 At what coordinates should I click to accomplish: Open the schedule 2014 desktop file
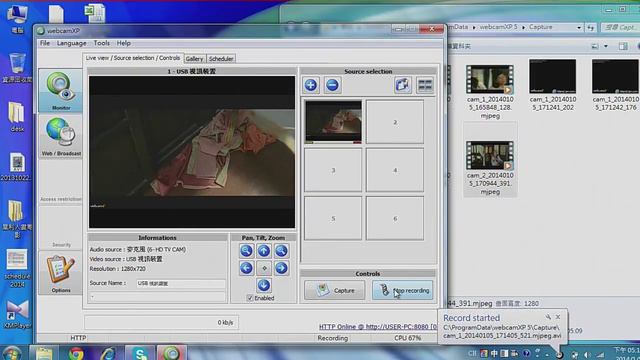point(17,268)
